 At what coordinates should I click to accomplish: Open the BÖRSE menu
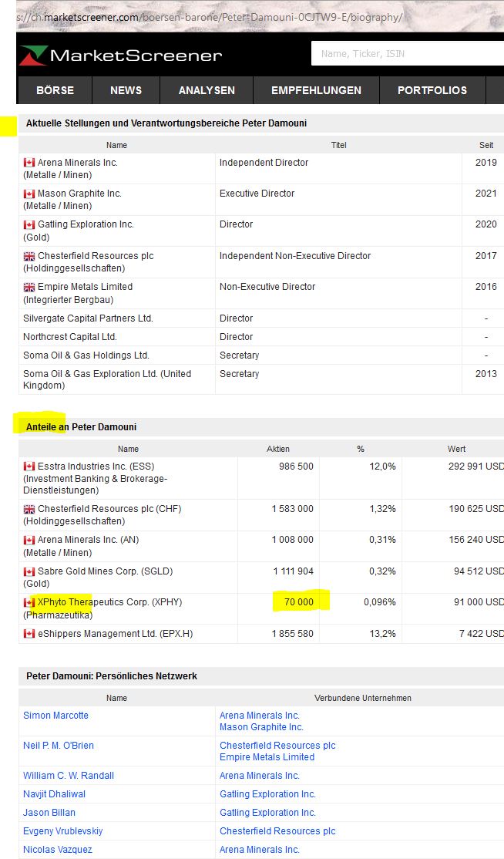click(54, 90)
